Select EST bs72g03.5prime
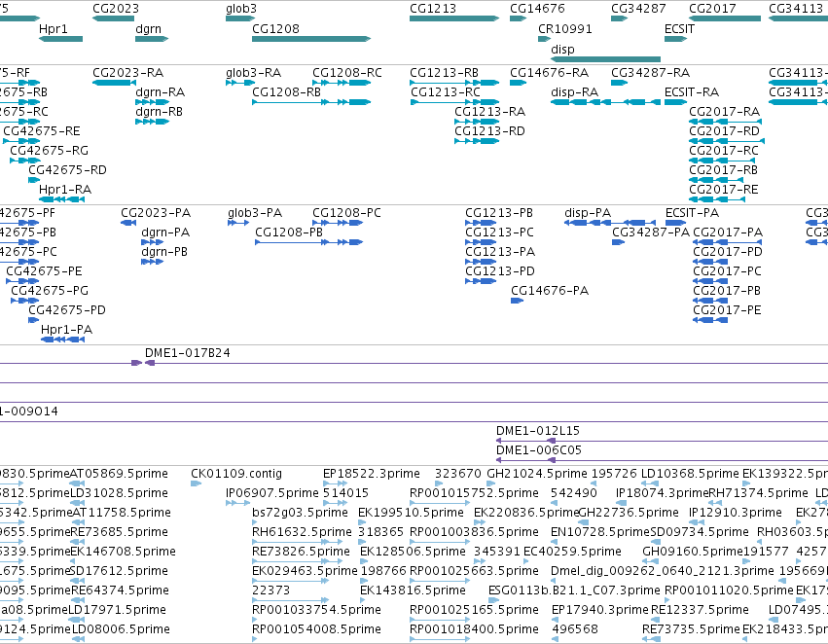This screenshot has width=828, height=644. click(x=300, y=513)
